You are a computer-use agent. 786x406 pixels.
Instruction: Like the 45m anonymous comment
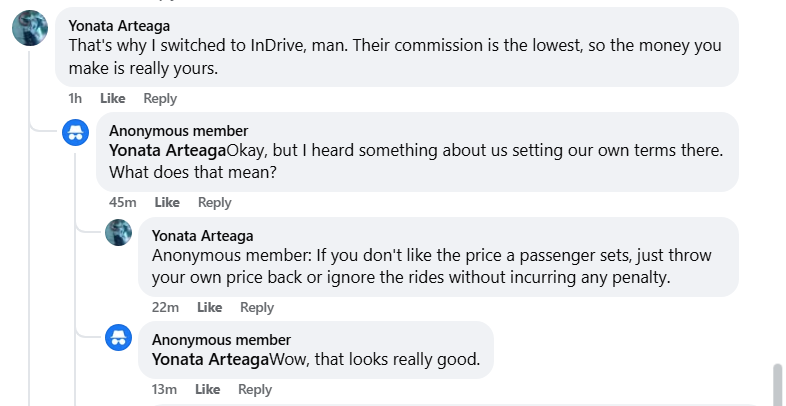(167, 202)
